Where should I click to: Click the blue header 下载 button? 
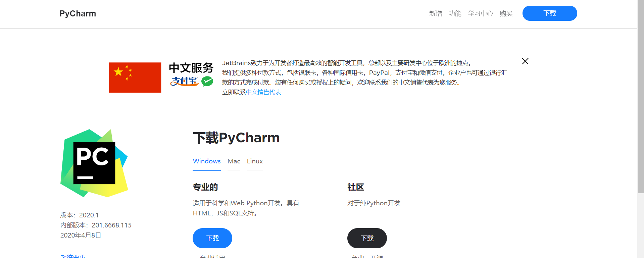[x=550, y=13]
